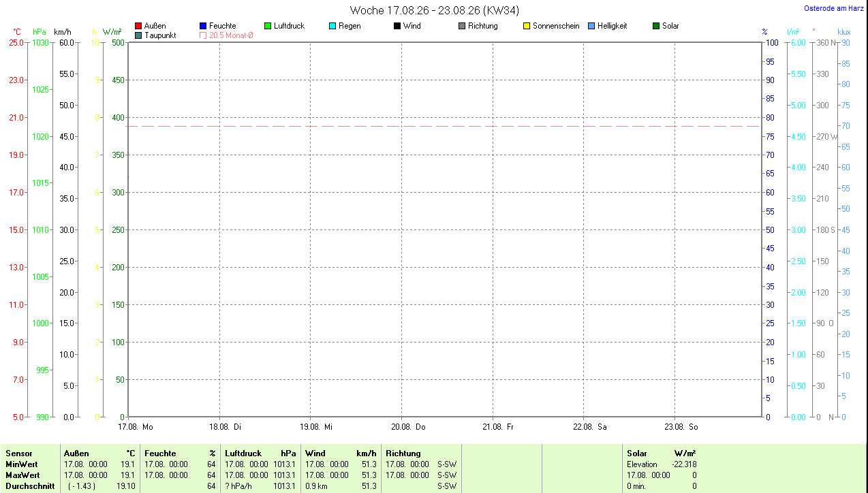Viewport: 868px width, 493px height.
Task: Click the gray Richtung legend swatch
Action: 462,26
